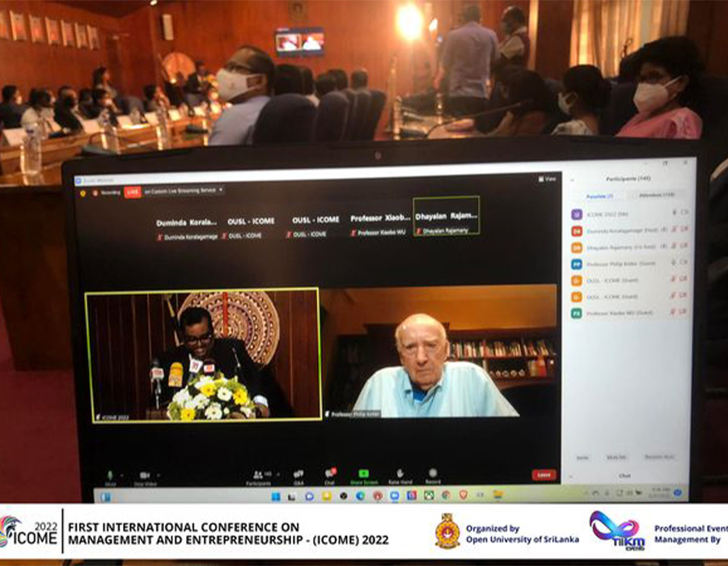Switch to the Attendees tab

pyautogui.click(x=657, y=196)
